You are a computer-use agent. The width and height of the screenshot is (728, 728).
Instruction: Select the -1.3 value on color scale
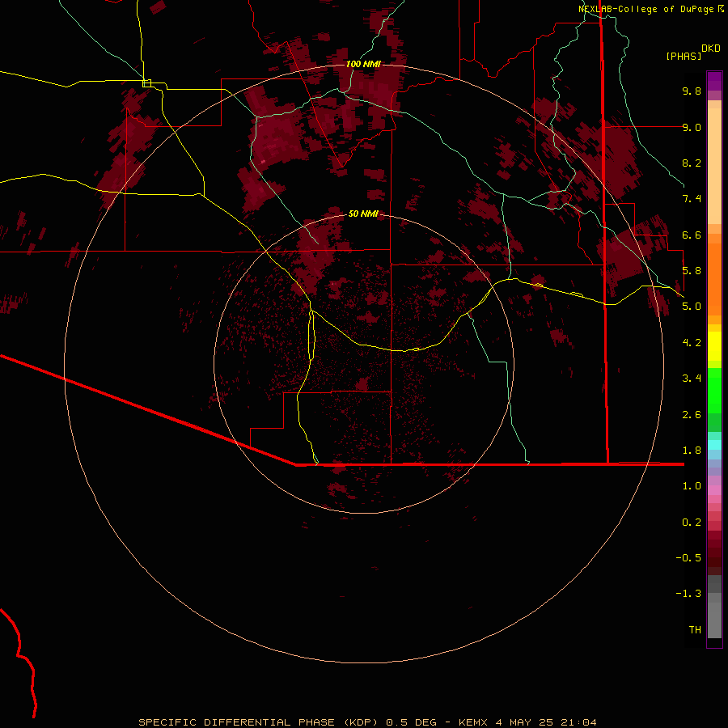coord(688,594)
